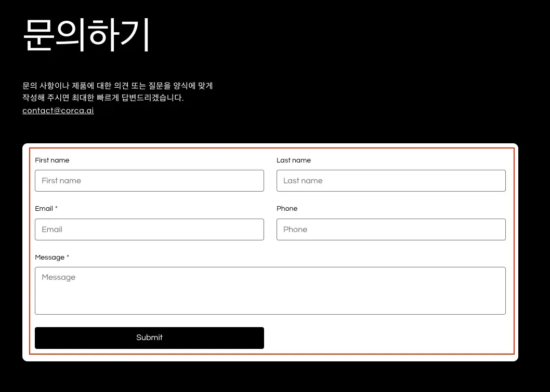Screen dimensions: 550x392
Task: Click the 'Message *' field label
Action: pyautogui.click(x=52, y=258)
